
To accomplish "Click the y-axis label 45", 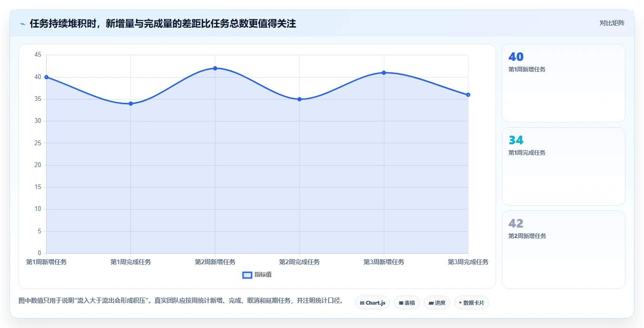I will (38, 55).
